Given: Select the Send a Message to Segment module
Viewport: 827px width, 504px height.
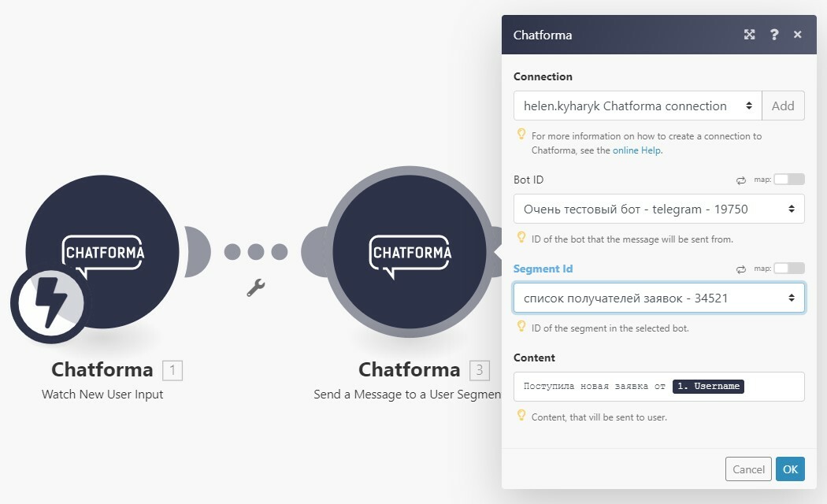Looking at the screenshot, I should coord(410,252).
